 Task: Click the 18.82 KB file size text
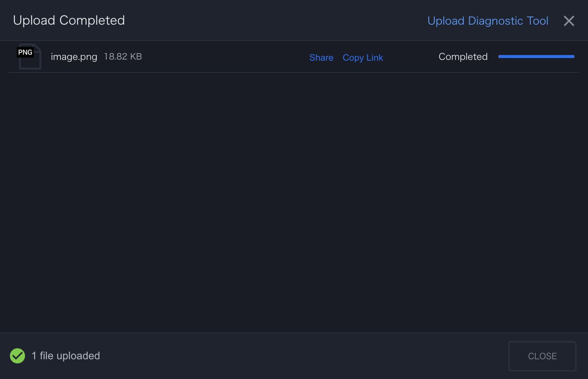(x=123, y=56)
